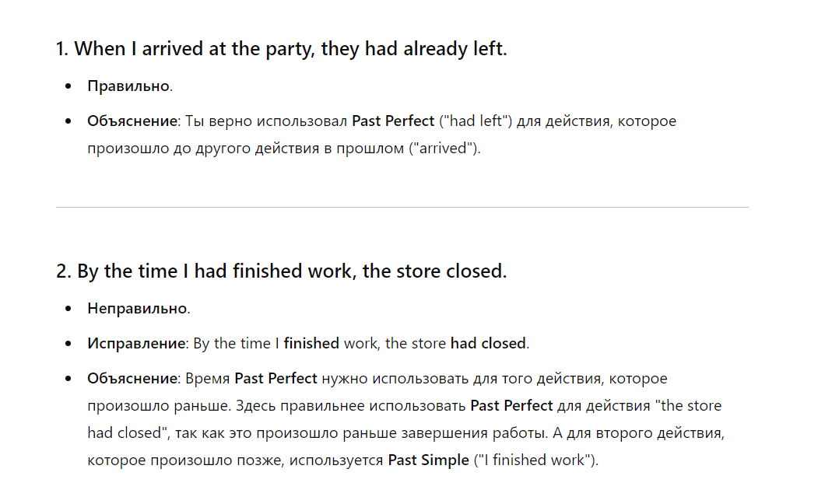Click the bold label "Исправление"

tap(136, 343)
